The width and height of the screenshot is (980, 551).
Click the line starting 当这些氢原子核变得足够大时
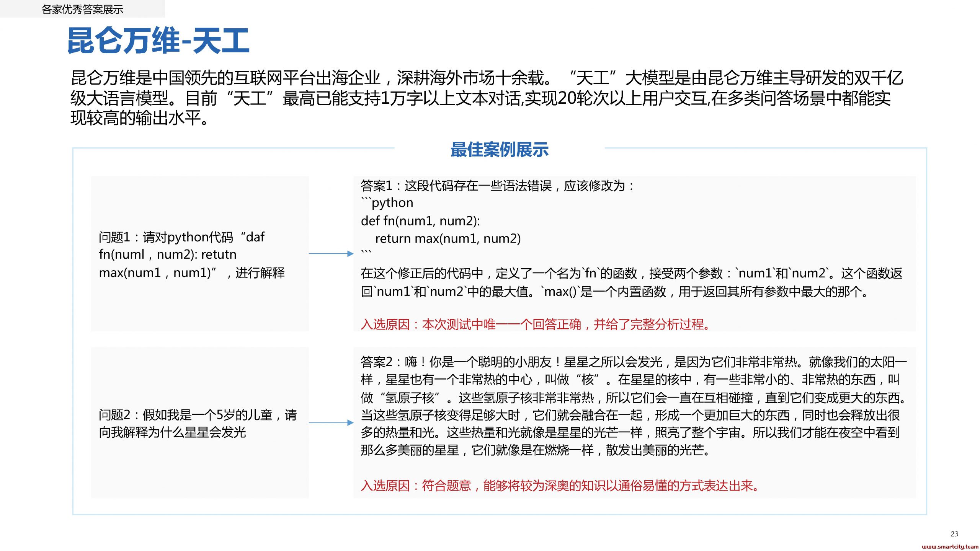630,415
